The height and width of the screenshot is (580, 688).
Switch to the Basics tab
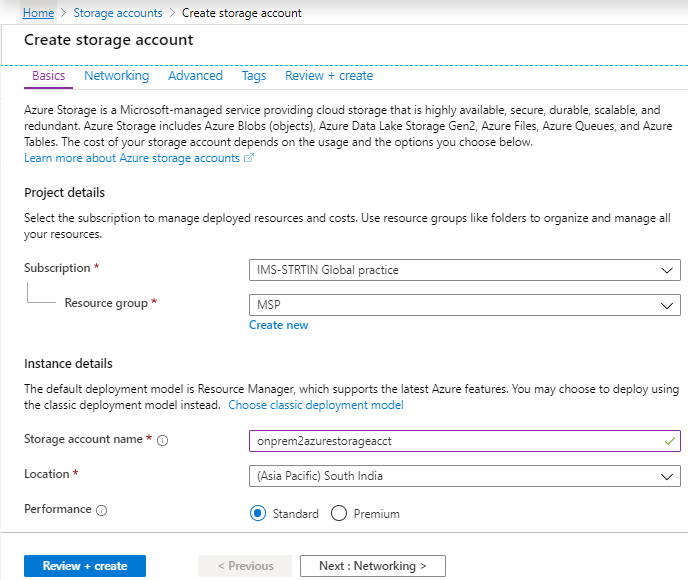click(x=49, y=76)
